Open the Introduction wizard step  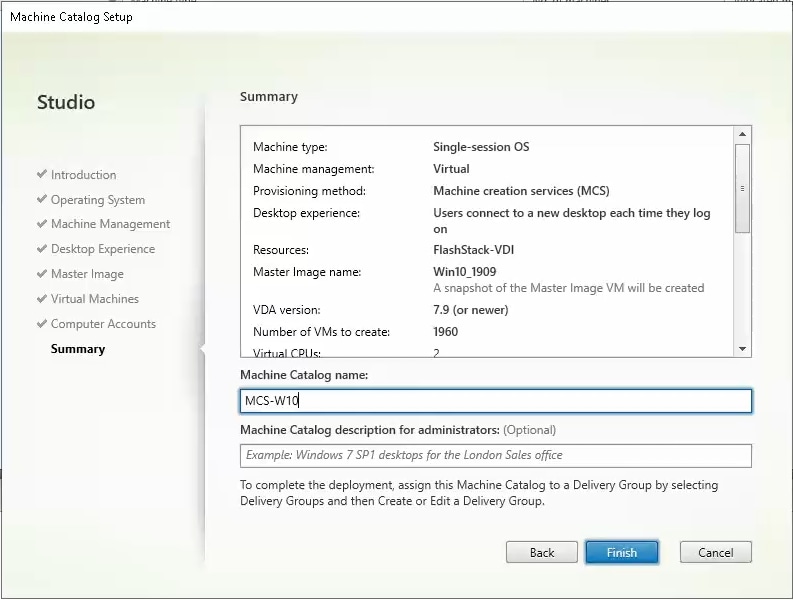83,175
